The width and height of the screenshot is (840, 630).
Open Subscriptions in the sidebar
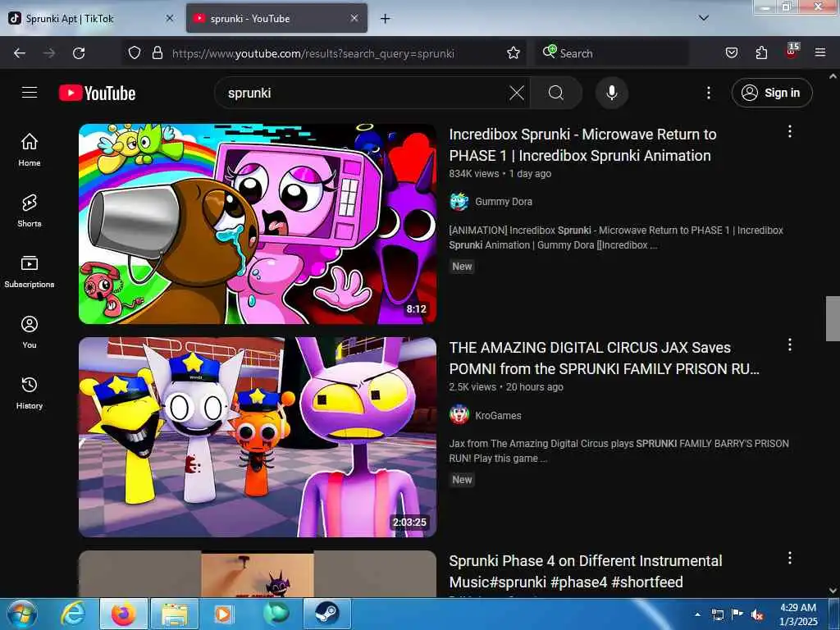click(x=30, y=271)
